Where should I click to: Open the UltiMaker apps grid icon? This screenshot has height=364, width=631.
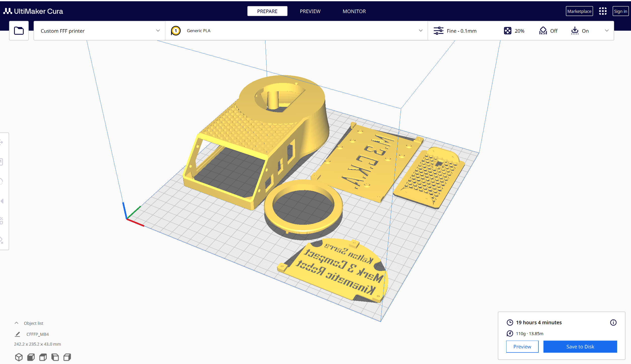point(603,11)
